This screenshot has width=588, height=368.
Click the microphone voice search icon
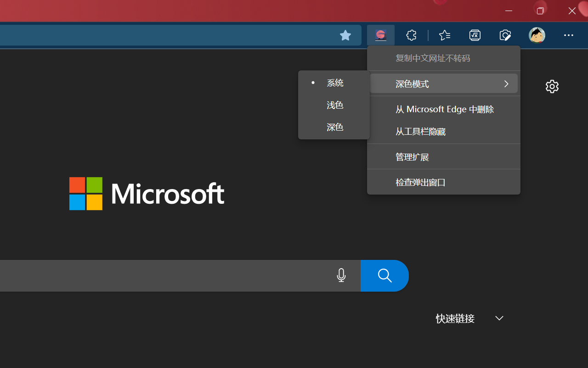point(341,275)
